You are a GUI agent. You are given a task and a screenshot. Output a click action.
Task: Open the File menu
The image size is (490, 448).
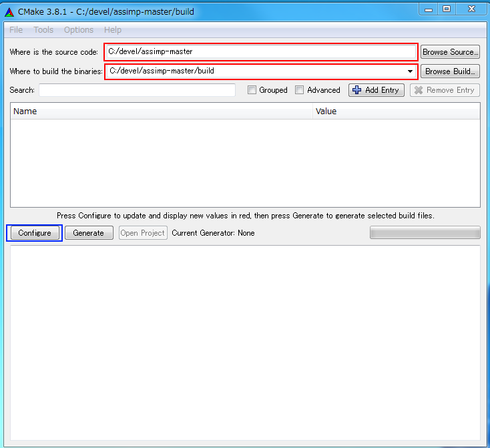point(16,30)
